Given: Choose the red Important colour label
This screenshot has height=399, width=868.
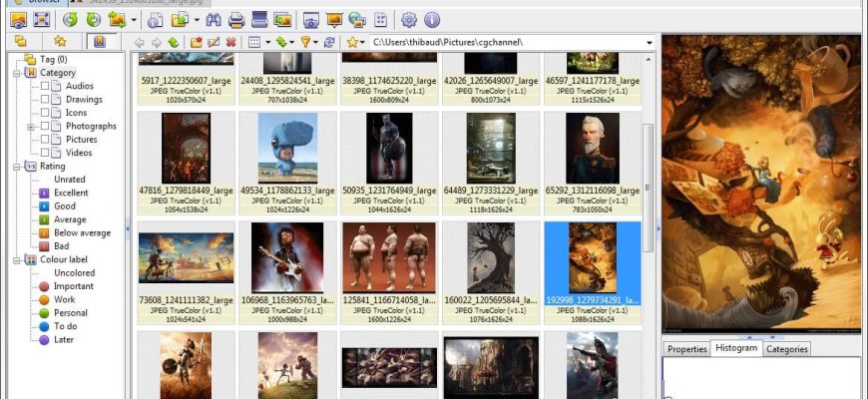Looking at the screenshot, I should tap(67, 286).
